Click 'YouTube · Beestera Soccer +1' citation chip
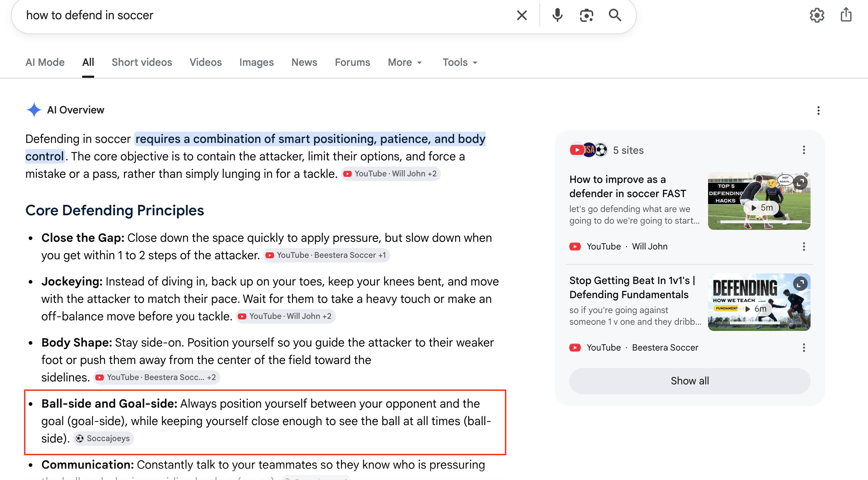 [326, 255]
